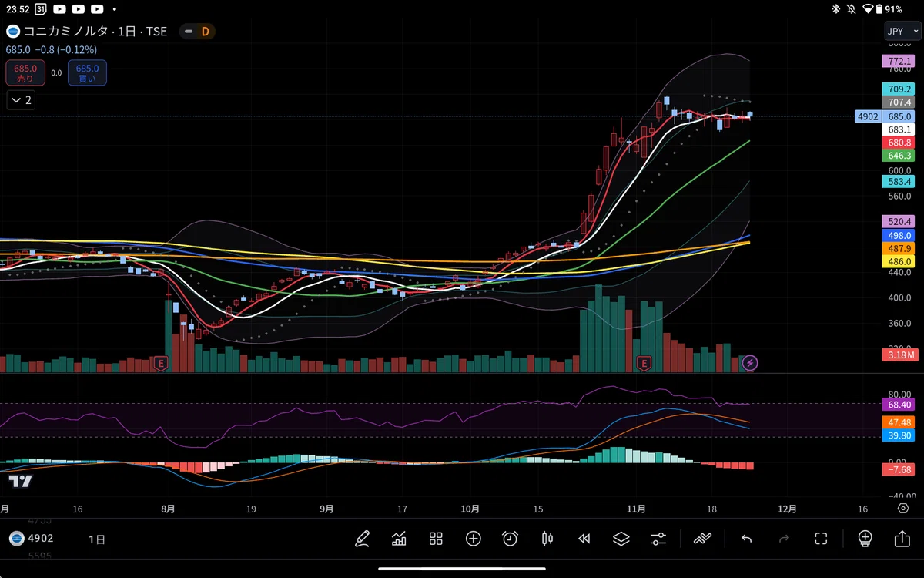The image size is (924, 578).
Task: Open the 1日 interval selector
Action: [x=97, y=539]
